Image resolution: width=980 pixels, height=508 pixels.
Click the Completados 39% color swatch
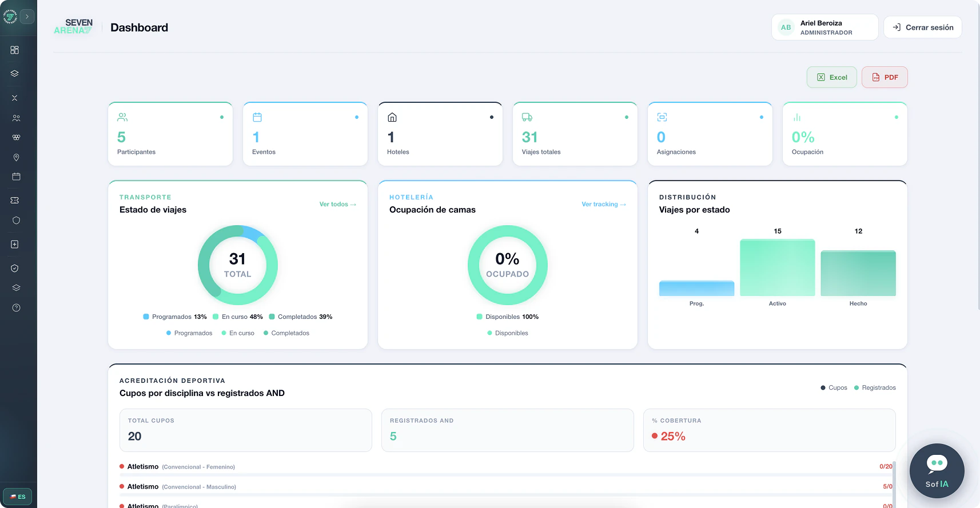coord(272,317)
